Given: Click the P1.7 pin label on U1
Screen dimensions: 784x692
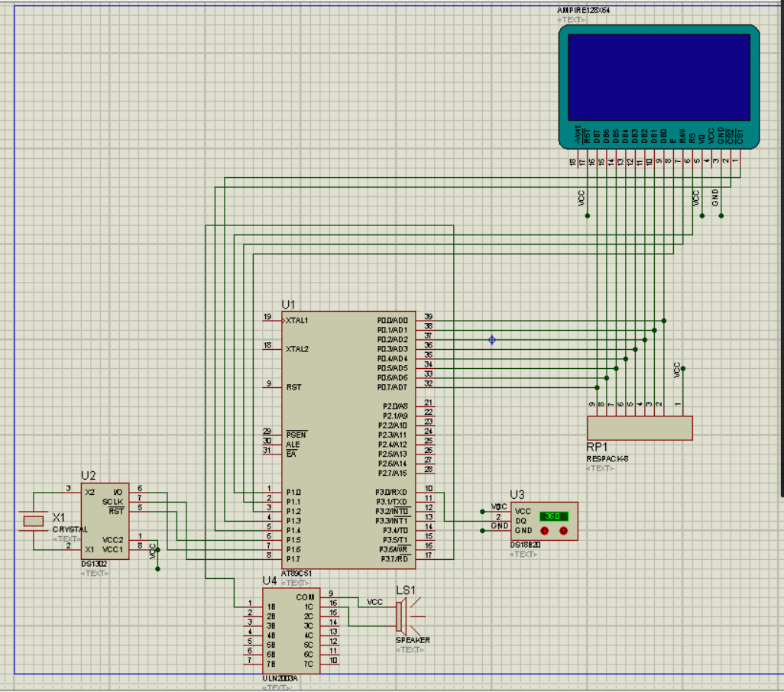Looking at the screenshot, I should (x=293, y=559).
